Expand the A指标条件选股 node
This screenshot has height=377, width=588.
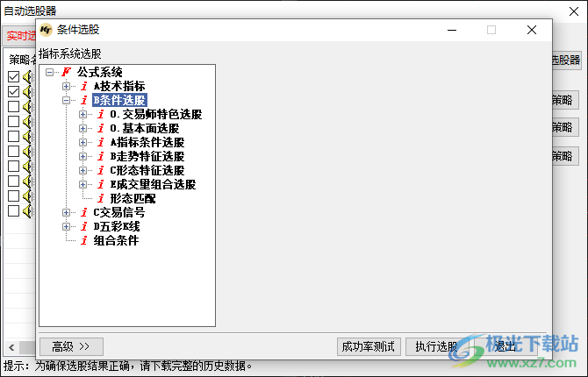pos(82,142)
